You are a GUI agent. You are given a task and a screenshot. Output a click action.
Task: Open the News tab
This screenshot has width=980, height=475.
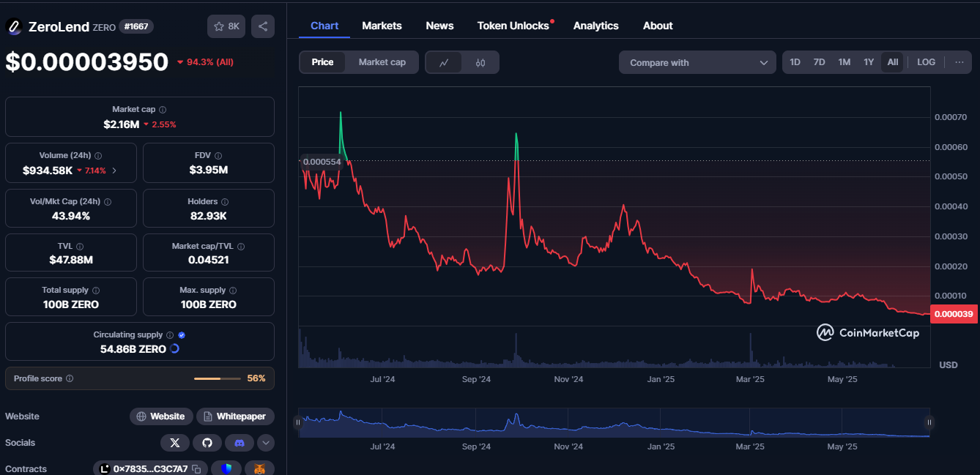pyautogui.click(x=439, y=26)
